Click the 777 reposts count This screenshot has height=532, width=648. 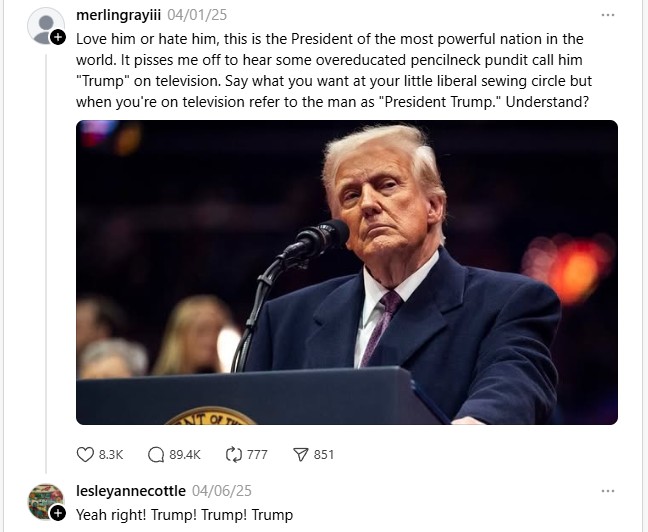pos(257,454)
